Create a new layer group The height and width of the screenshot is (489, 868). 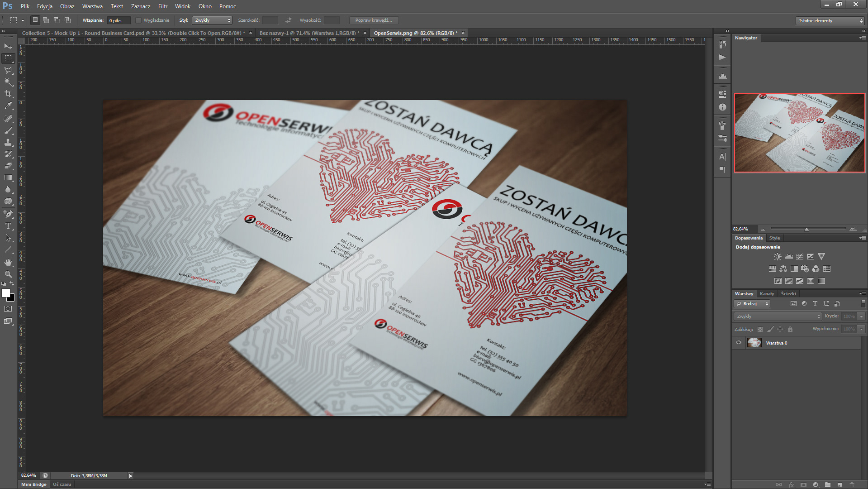click(x=827, y=484)
